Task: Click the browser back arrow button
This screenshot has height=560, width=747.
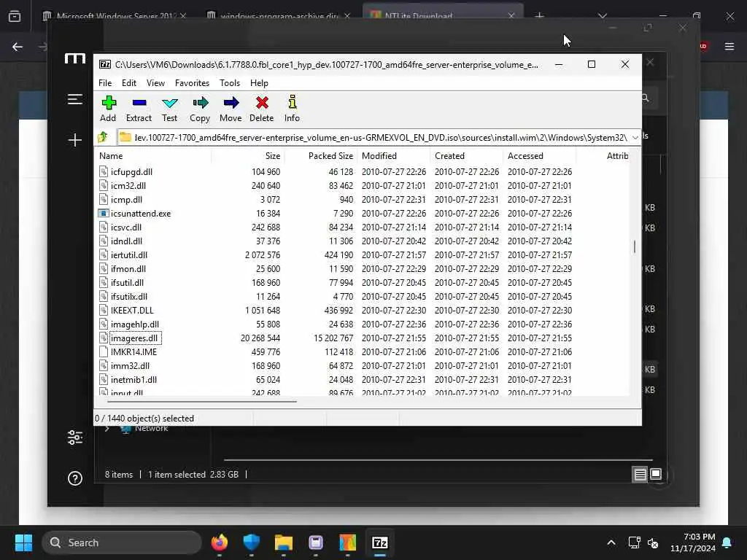Action: 18,47
